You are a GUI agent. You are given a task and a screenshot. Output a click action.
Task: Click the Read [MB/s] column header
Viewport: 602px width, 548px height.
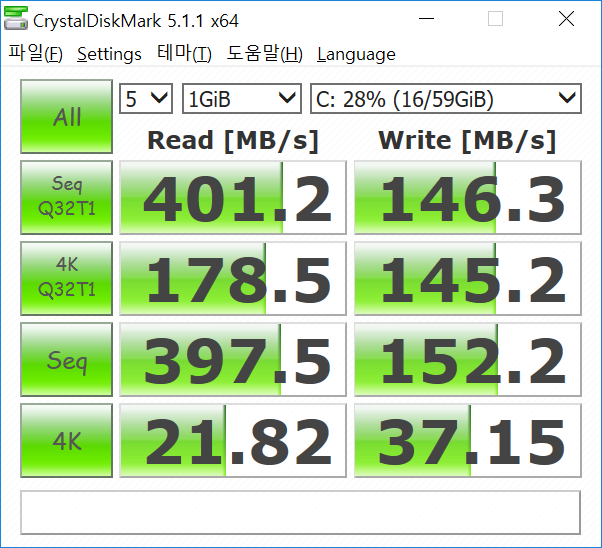pyautogui.click(x=233, y=141)
